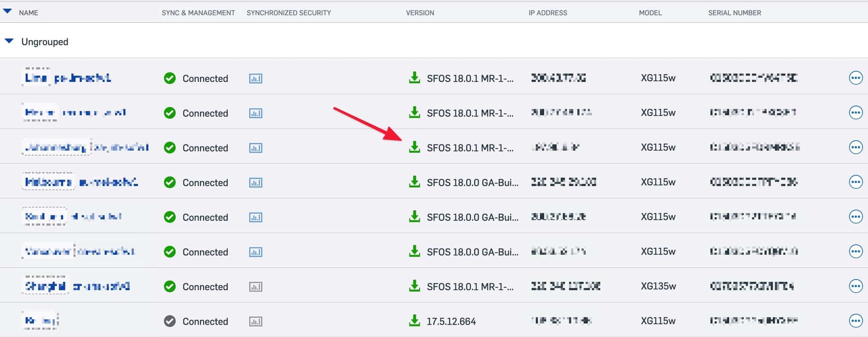Image resolution: width=868 pixels, height=337 pixels.
Task: Click green Connected check icon in XG135w row
Action: [170, 286]
